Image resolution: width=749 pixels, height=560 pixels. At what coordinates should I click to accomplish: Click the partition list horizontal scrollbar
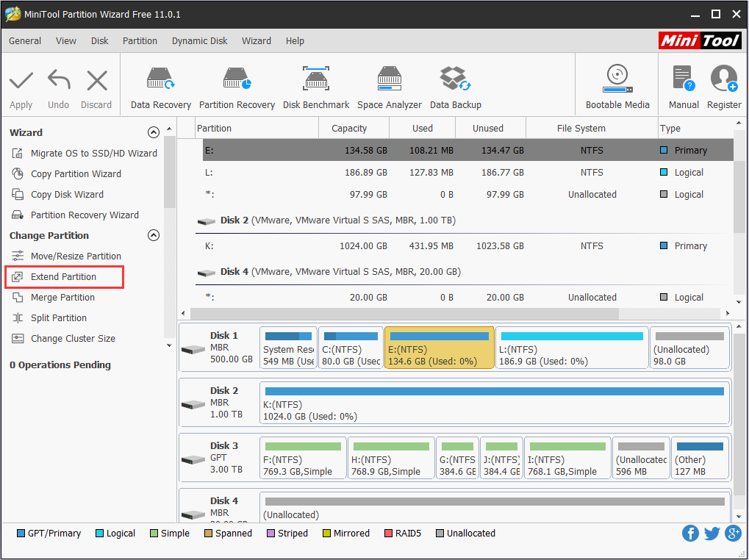404,314
